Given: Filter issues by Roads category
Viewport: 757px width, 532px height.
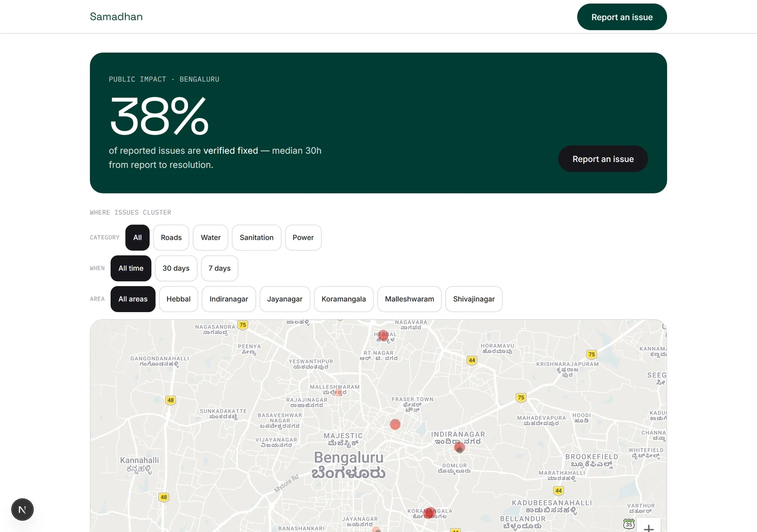Looking at the screenshot, I should point(171,237).
